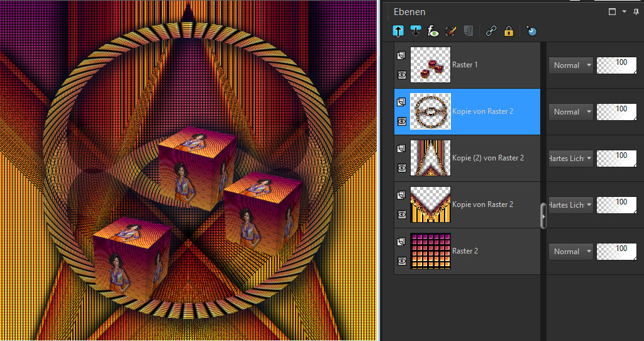The image size is (644, 341).
Task: Click layer type icon of selected Kopie von Raster 2
Action: [401, 102]
